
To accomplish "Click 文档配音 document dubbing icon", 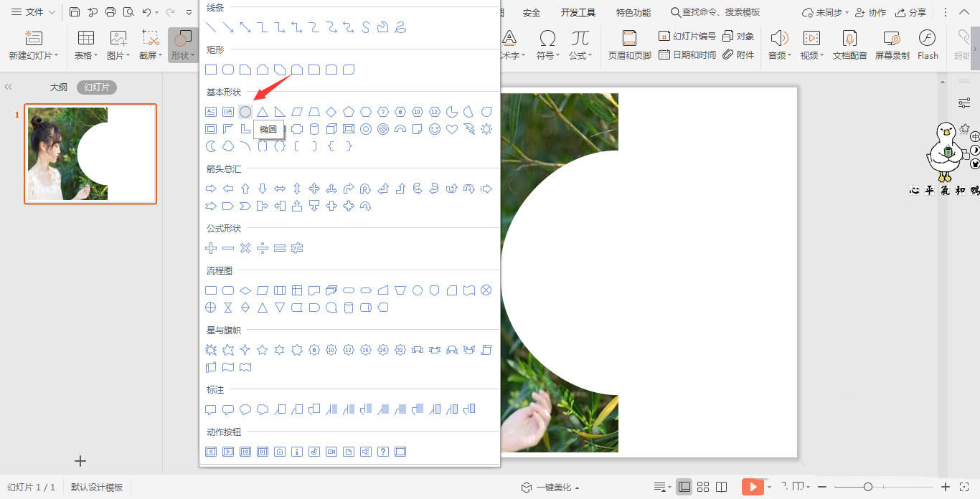I will (849, 44).
